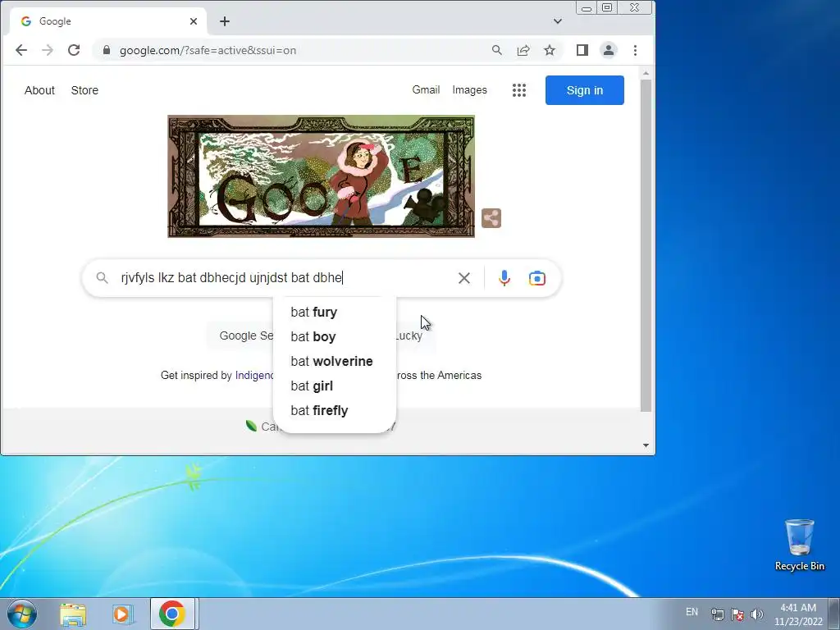
Task: Click inside the search text field
Action: click(x=284, y=278)
